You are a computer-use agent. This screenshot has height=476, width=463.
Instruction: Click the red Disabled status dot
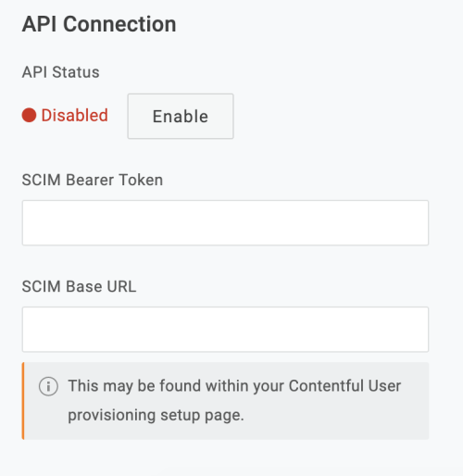click(29, 115)
